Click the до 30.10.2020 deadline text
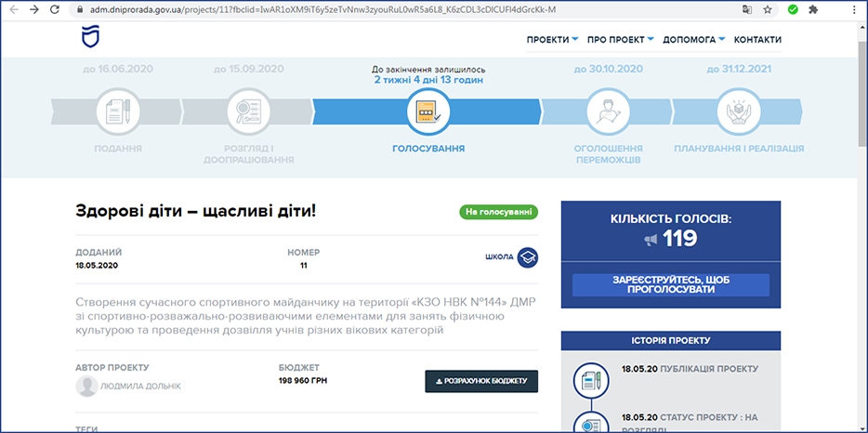Image resolution: width=868 pixels, height=433 pixels. click(608, 69)
